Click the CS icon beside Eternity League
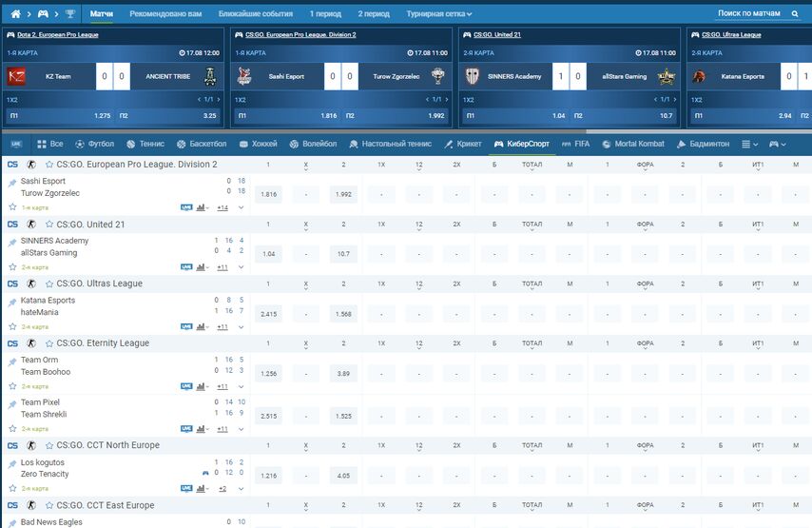812x528 pixels. click(x=12, y=343)
